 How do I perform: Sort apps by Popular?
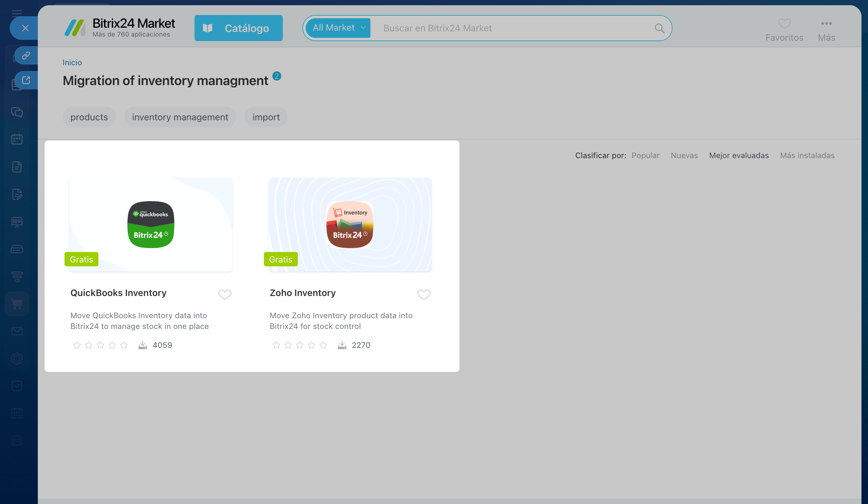click(645, 156)
